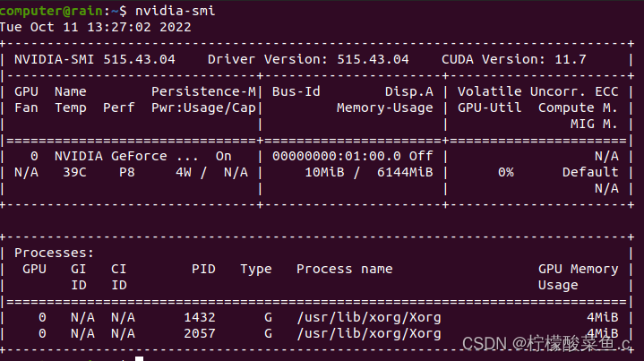
Task: Click the 'Pwr:Usage/Cap' header
Action: click(203, 108)
